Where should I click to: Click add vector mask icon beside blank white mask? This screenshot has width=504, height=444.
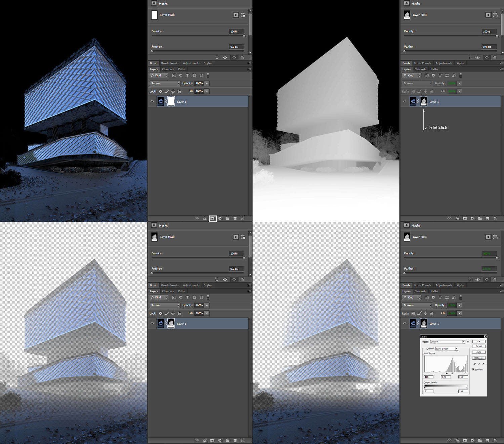coord(243,15)
